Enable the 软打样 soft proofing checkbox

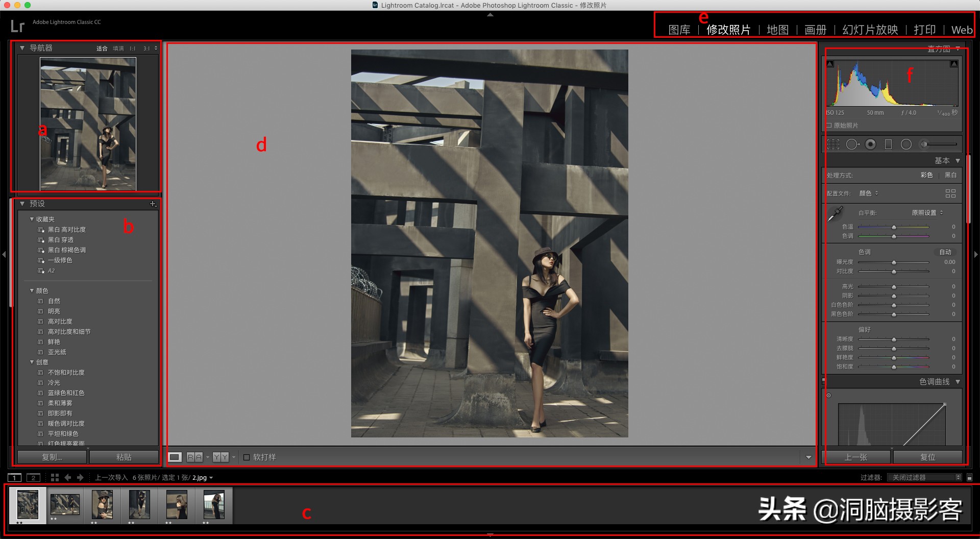(247, 457)
